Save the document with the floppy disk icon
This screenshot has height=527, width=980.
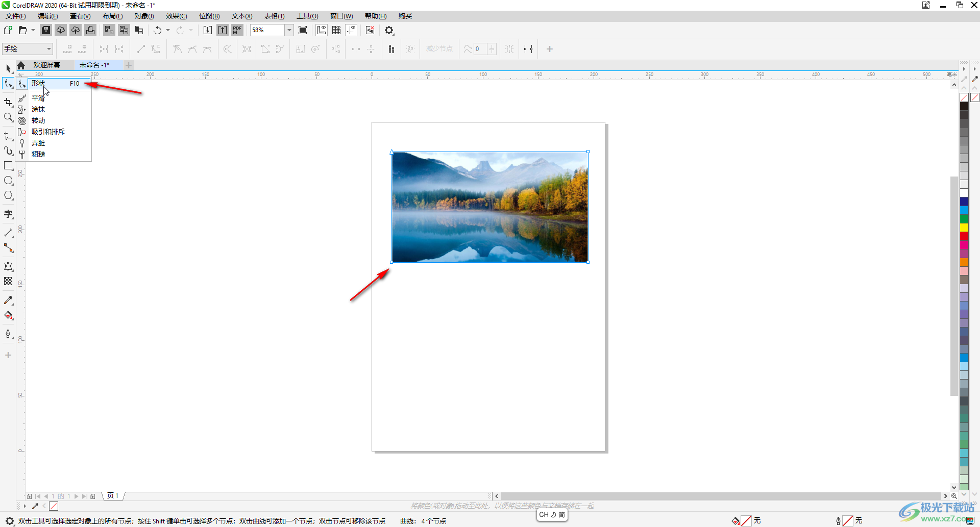click(46, 30)
